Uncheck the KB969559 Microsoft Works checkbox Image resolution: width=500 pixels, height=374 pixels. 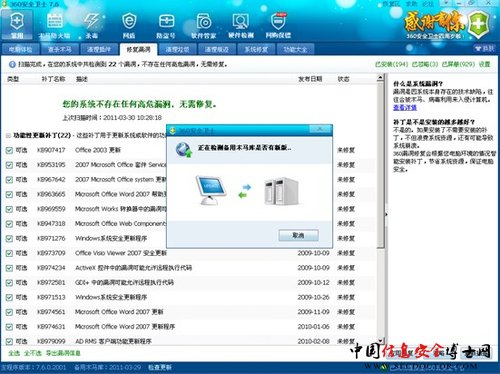point(9,209)
